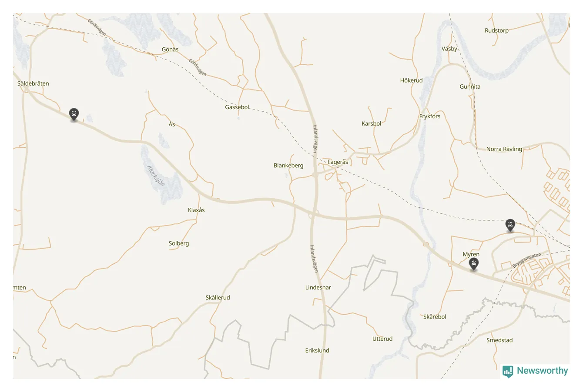
Task: Click the Newsworthy logo icon
Action: 508,371
